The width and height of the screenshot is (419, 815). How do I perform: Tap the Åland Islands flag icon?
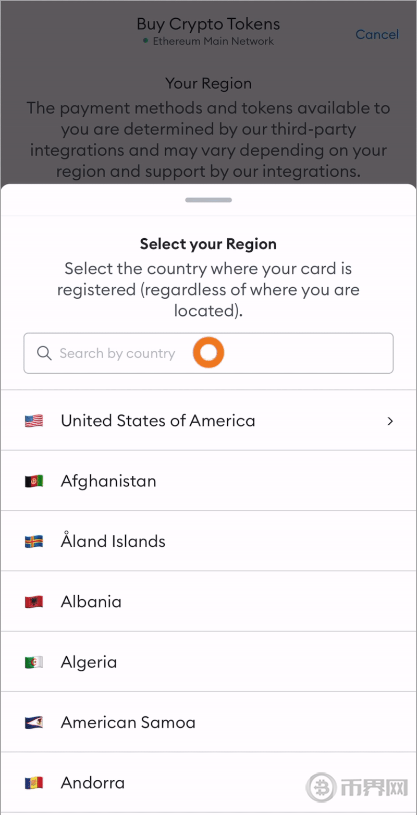(x=34, y=542)
